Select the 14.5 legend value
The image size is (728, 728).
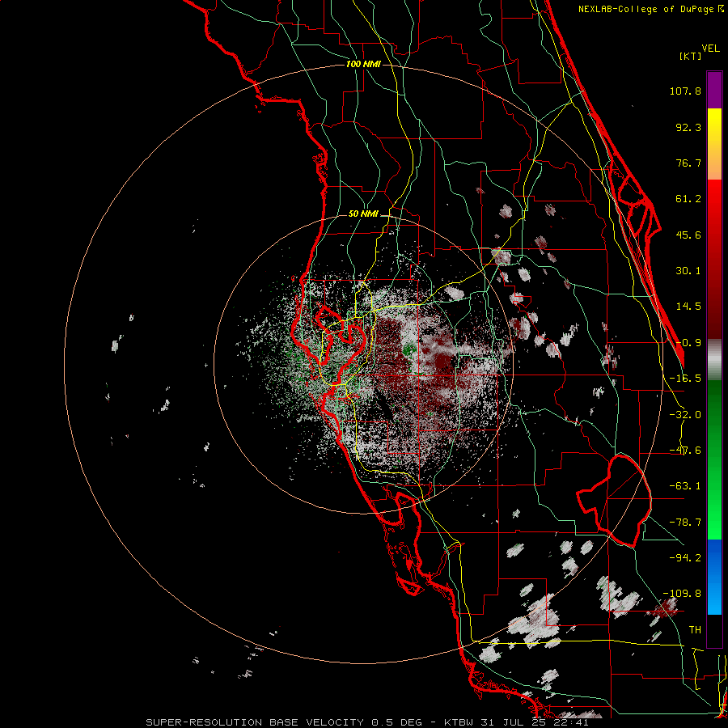pyautogui.click(x=688, y=307)
